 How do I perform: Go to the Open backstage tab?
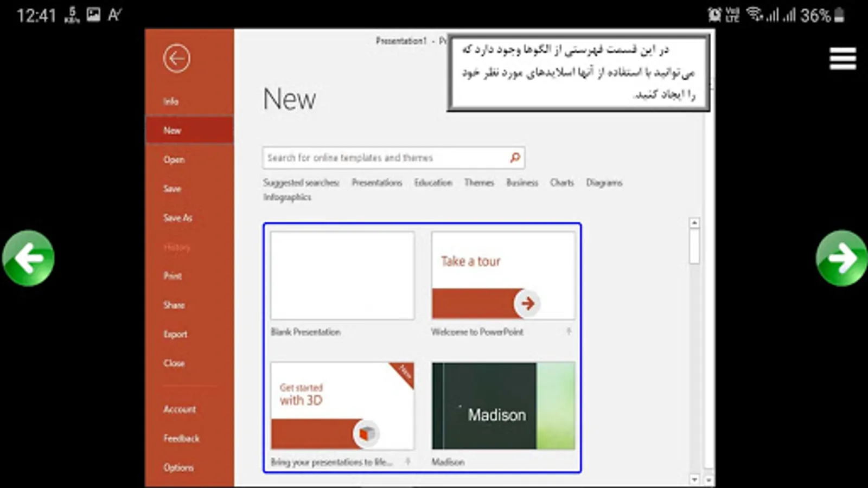click(174, 159)
